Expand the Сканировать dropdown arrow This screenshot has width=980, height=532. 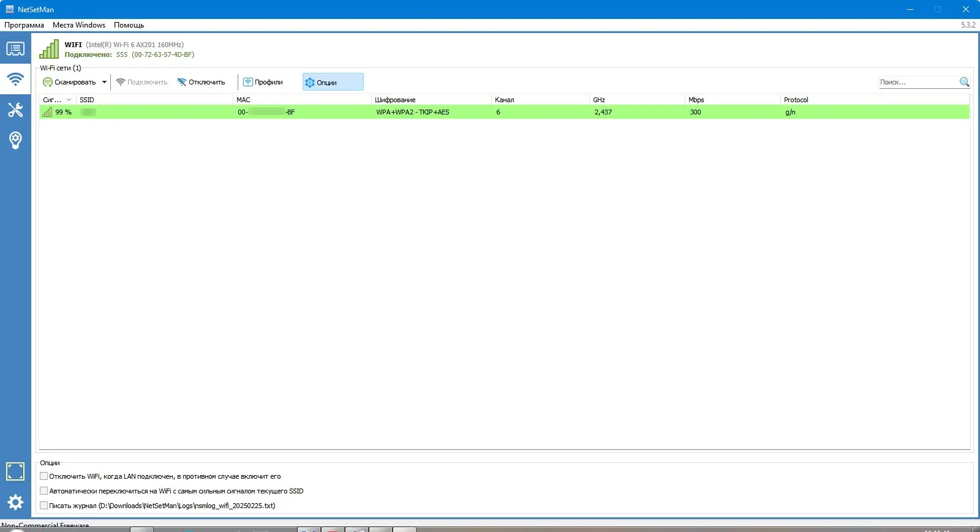pyautogui.click(x=104, y=82)
